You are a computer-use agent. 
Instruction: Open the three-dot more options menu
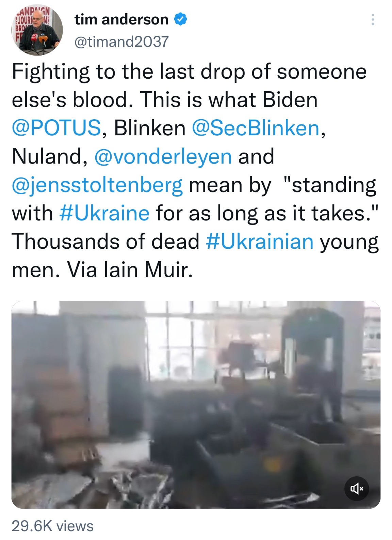pyautogui.click(x=373, y=20)
